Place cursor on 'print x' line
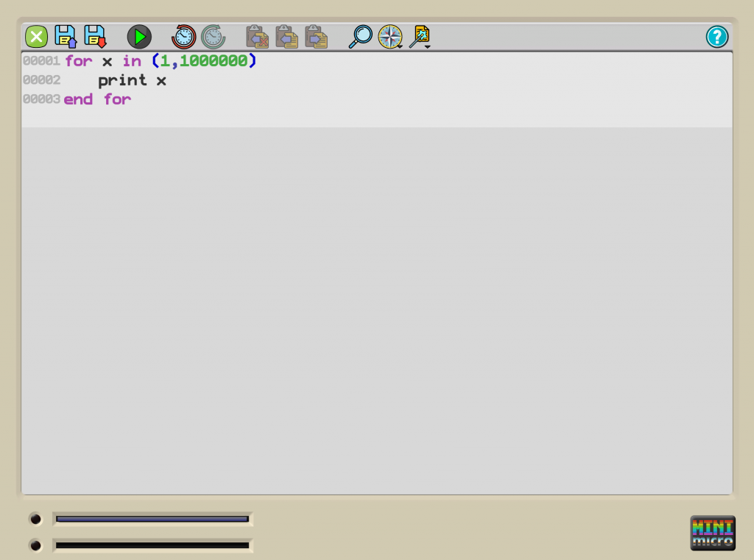Screen dimensions: 754x560 (133, 80)
